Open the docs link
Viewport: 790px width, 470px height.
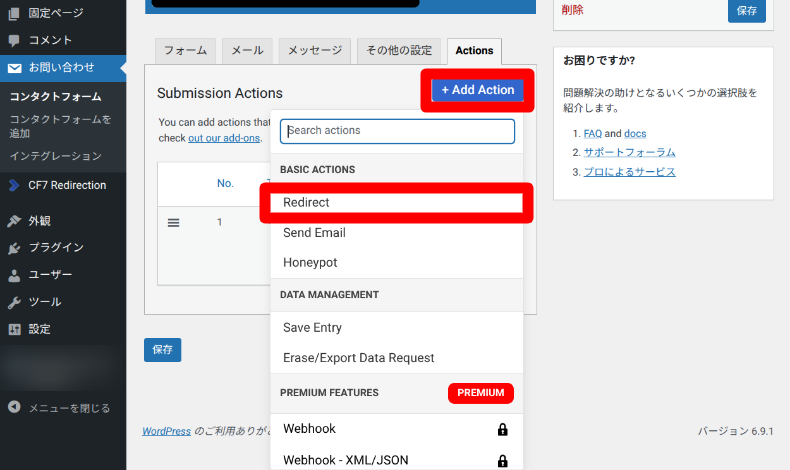tap(635, 133)
